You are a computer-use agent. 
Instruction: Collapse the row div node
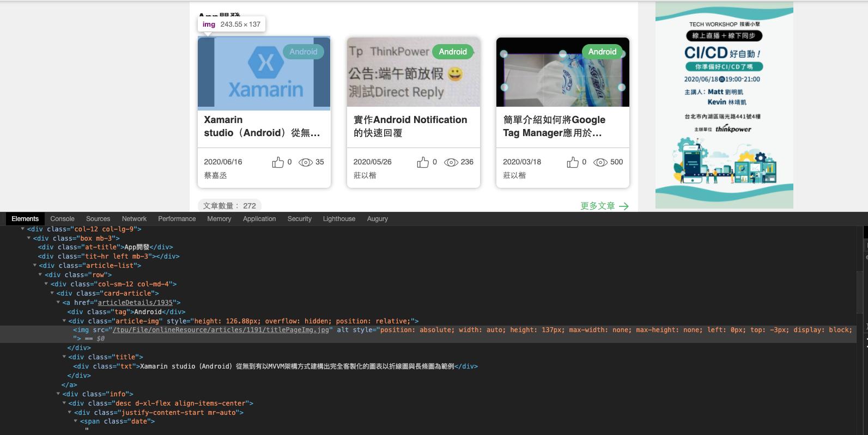coord(41,275)
